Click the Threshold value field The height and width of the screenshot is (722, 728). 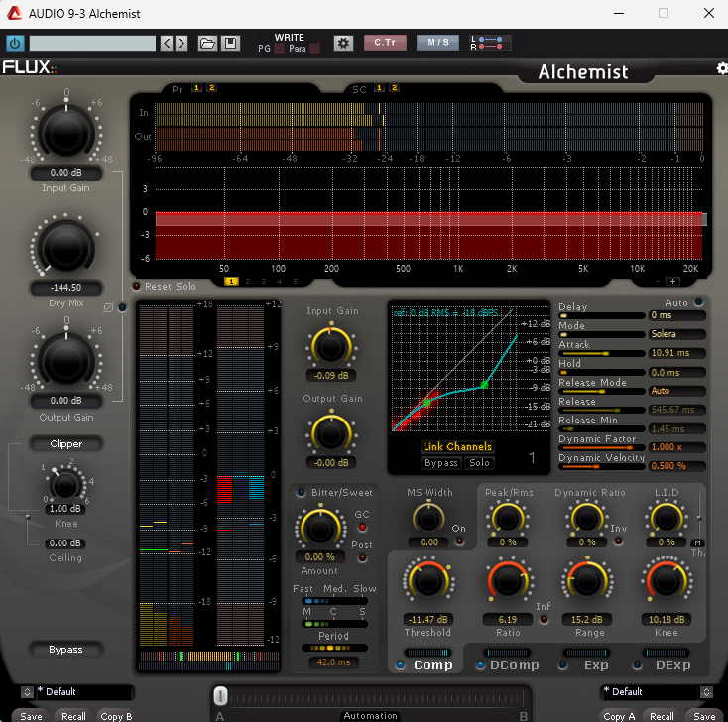click(x=427, y=620)
